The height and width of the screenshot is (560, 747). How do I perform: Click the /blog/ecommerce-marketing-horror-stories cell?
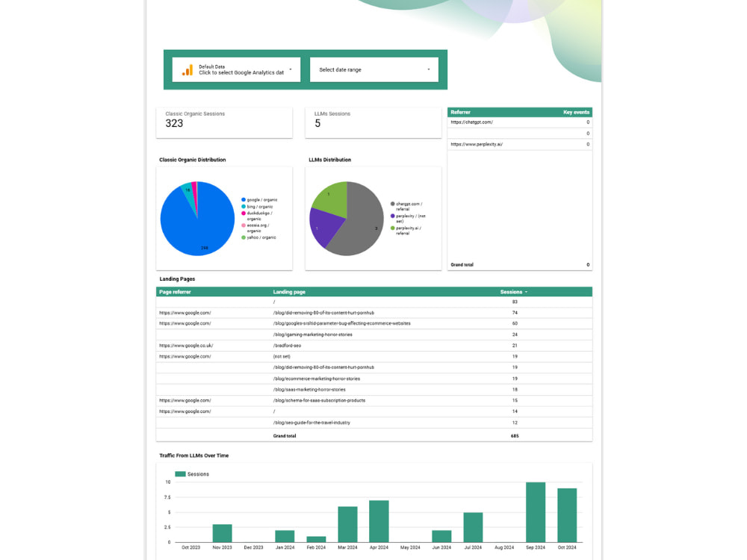pos(316,379)
